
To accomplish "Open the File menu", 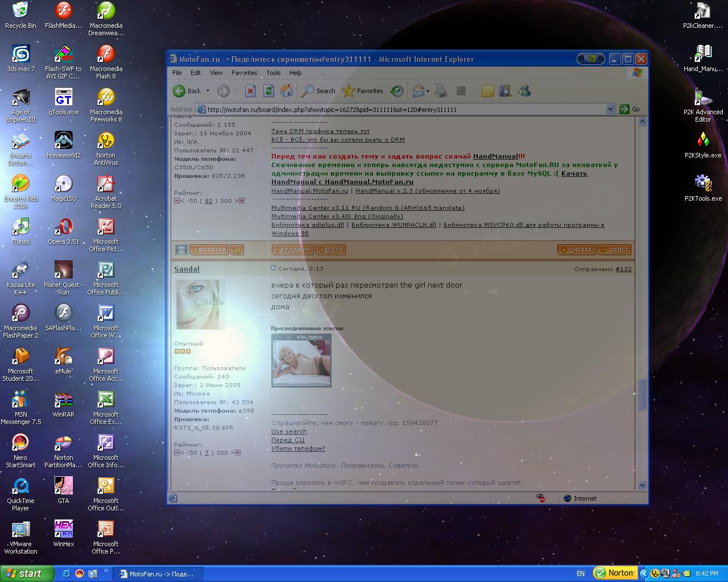I will point(177,73).
